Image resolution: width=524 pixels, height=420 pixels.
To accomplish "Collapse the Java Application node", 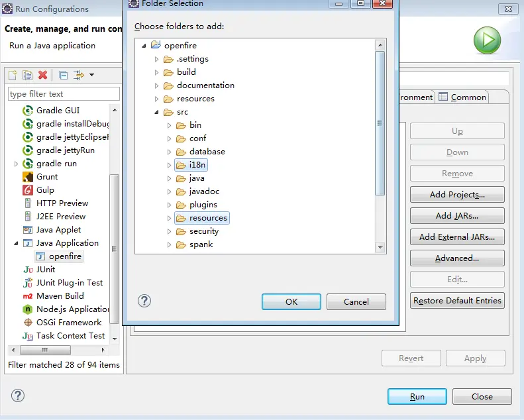I will 16,243.
